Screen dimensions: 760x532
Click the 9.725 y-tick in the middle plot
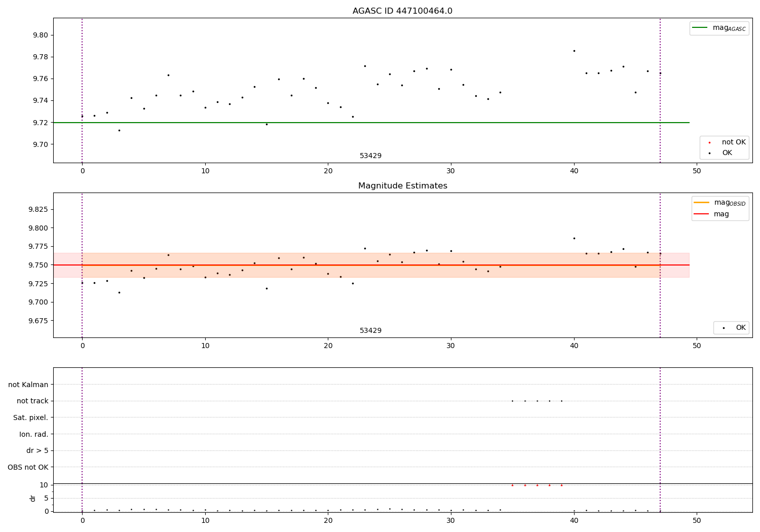tap(39, 284)
